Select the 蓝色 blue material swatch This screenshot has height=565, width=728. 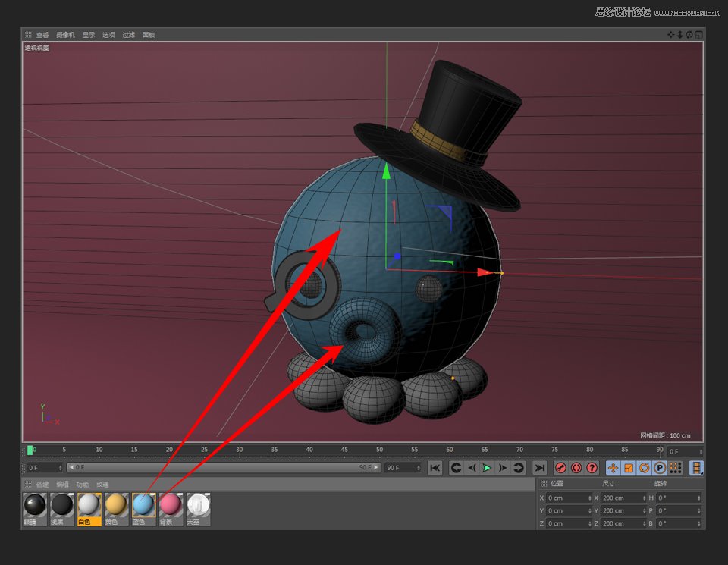tap(143, 505)
